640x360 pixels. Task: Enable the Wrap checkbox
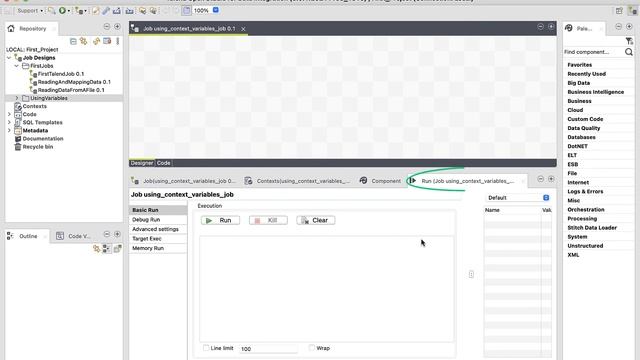(312, 348)
